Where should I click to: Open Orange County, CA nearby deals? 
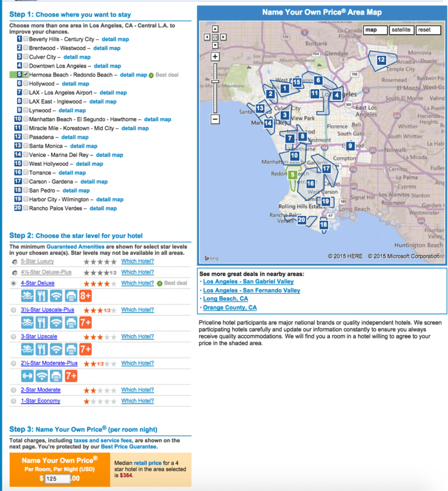click(230, 308)
